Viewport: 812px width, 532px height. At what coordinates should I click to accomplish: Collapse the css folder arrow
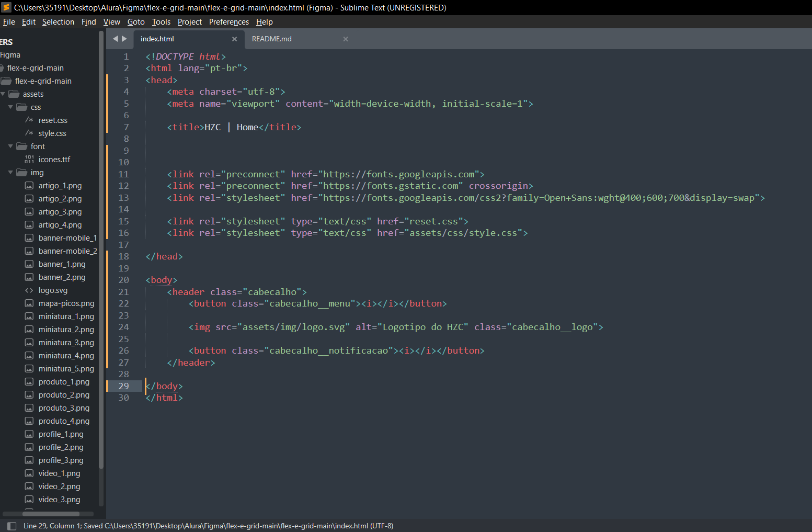pos(10,107)
